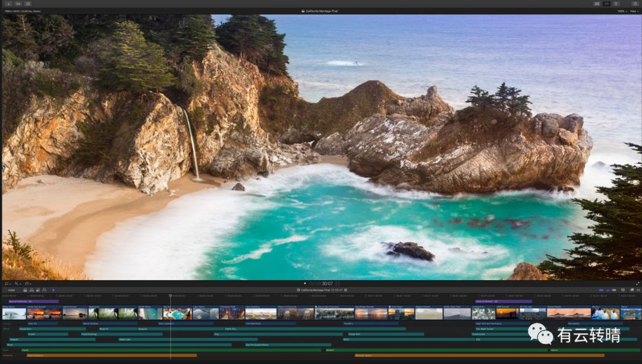Select the Lake Tahoe clip

(x=206, y=312)
